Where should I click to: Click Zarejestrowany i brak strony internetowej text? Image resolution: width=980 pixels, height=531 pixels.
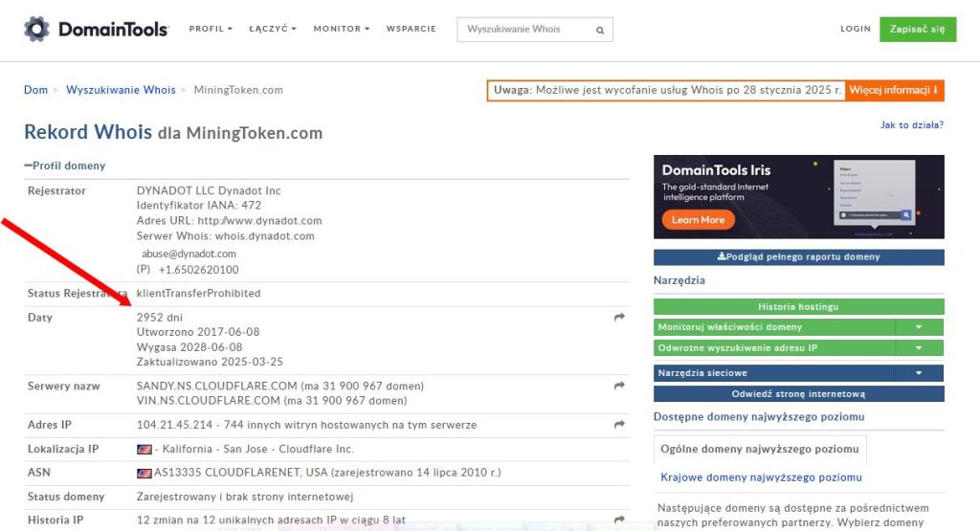coord(245,497)
